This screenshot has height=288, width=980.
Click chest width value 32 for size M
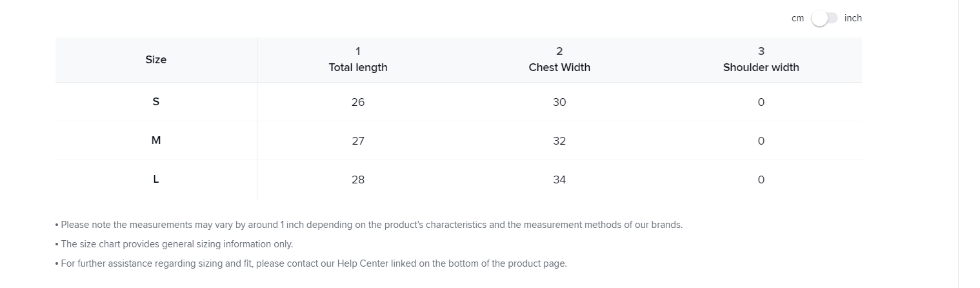coord(559,141)
